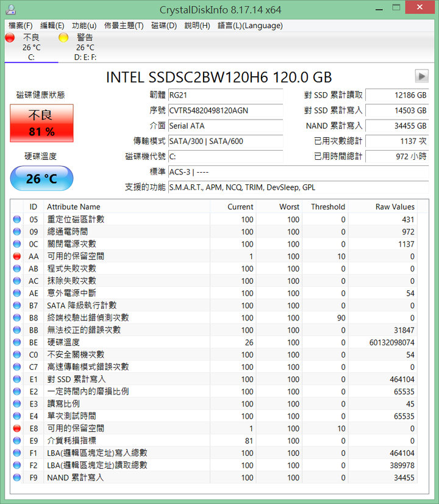439x504 pixels.
Task: Click the blue status dot on row AE
Action: (17, 293)
